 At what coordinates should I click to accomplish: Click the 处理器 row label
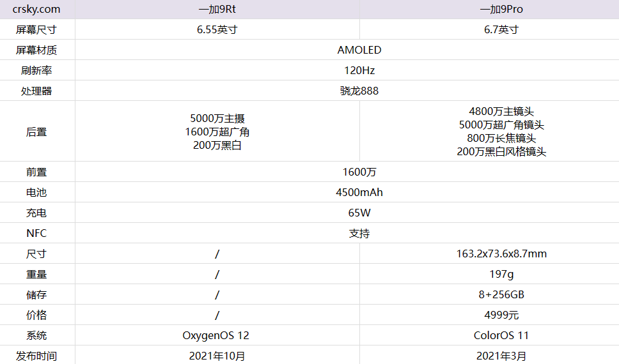[36, 91]
